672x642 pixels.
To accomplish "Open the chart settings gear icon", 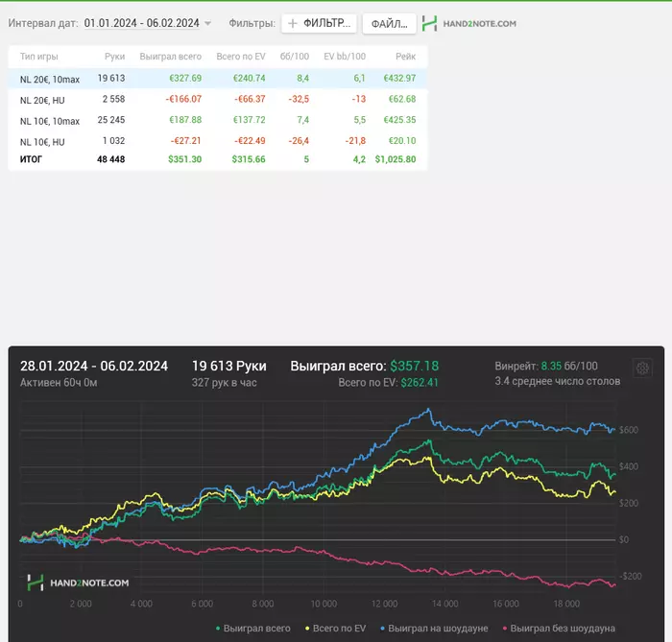I will coord(642,368).
